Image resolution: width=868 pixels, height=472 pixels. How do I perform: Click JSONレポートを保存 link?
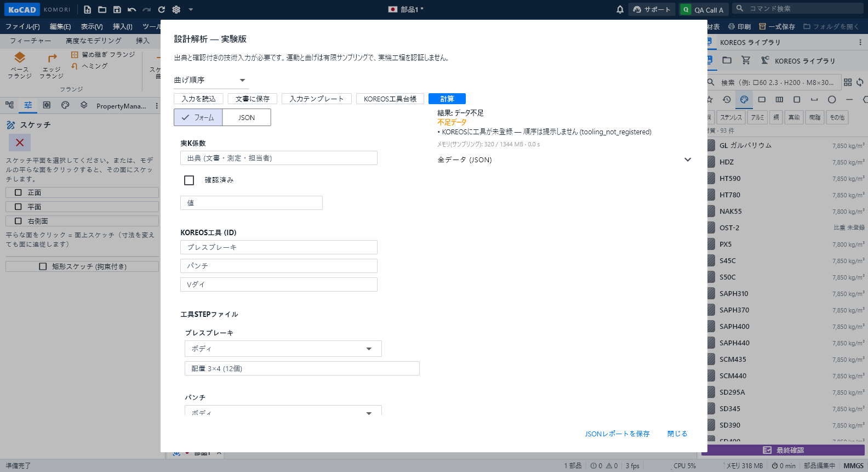617,434
